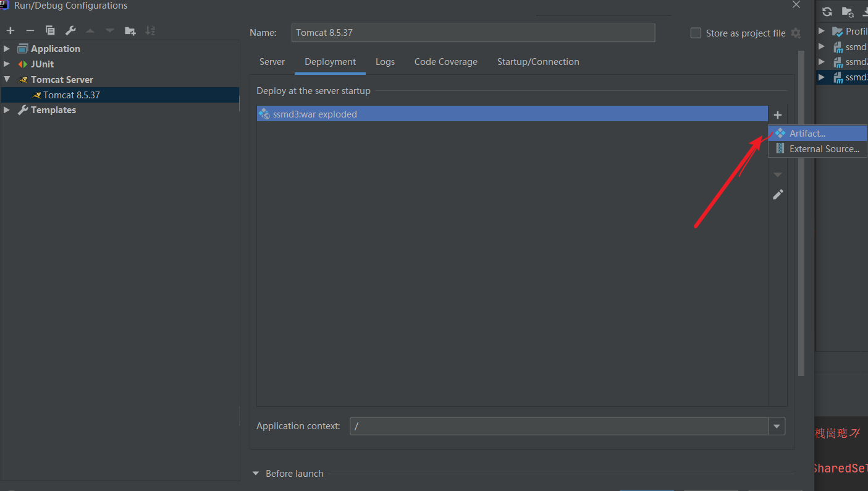This screenshot has height=491, width=868.
Task: Click the ssmd3:war exploded artifact icon
Action: (264, 114)
